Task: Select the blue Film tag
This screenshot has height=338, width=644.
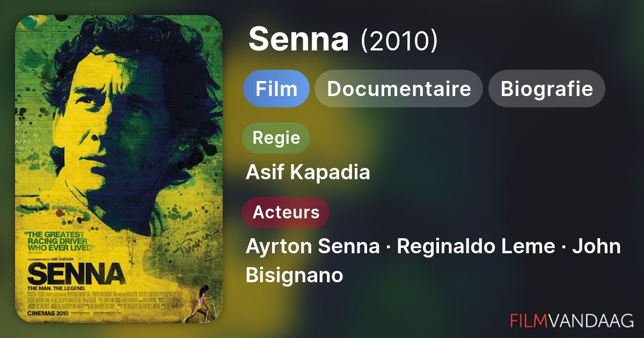Action: 276,89
